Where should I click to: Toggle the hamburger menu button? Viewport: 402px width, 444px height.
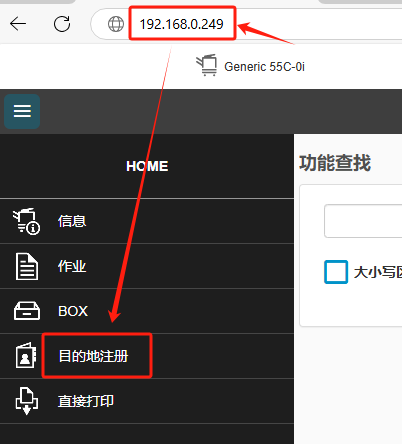point(22,111)
